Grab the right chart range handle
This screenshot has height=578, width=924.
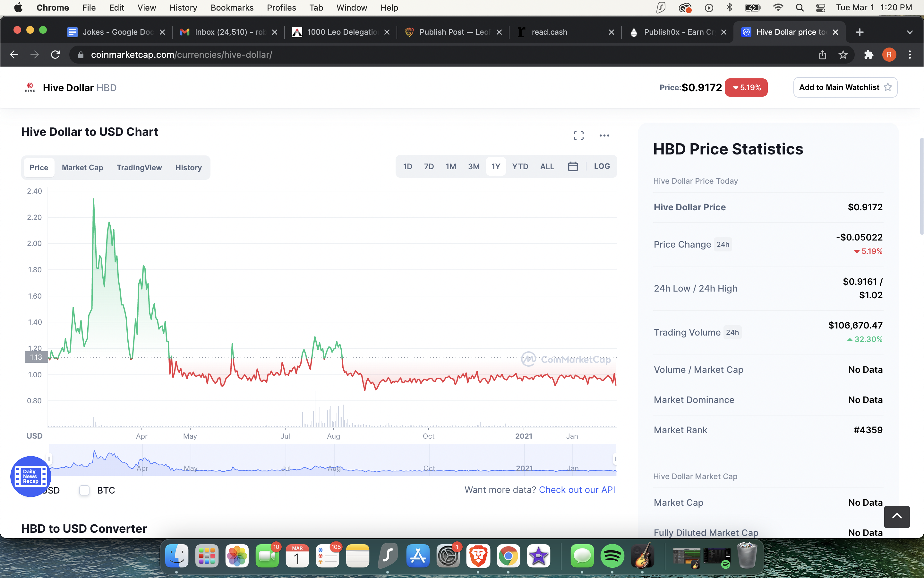pyautogui.click(x=615, y=459)
